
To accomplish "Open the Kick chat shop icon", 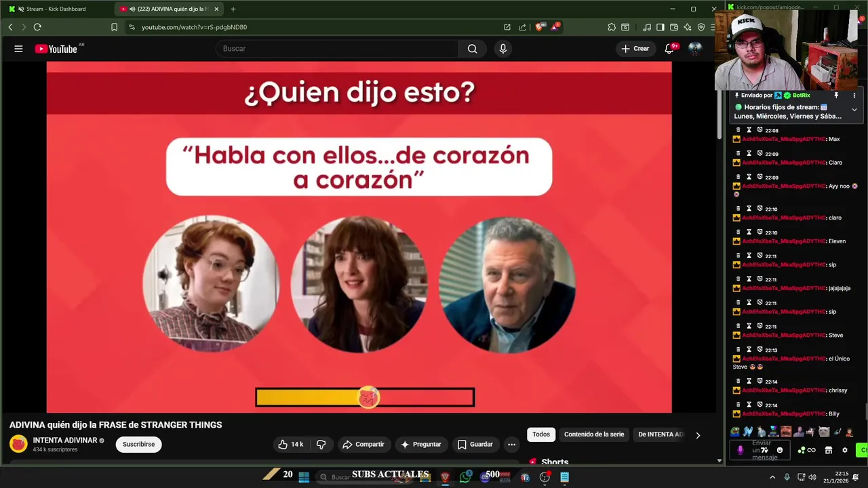I will 828,450.
